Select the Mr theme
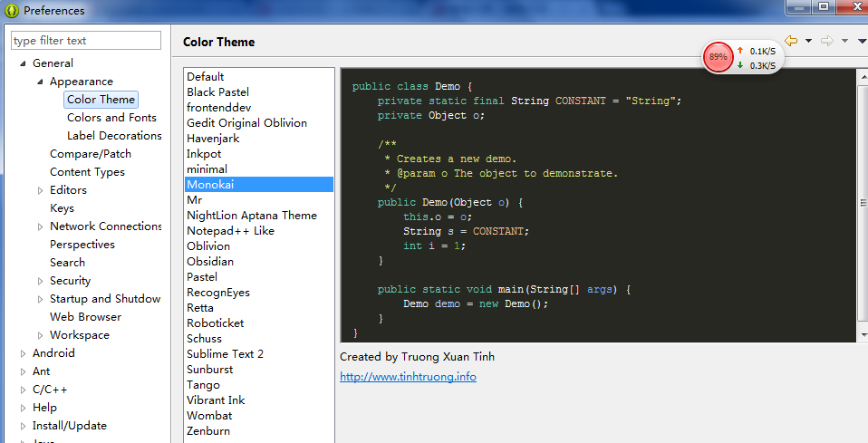The width and height of the screenshot is (868, 443). point(259,200)
